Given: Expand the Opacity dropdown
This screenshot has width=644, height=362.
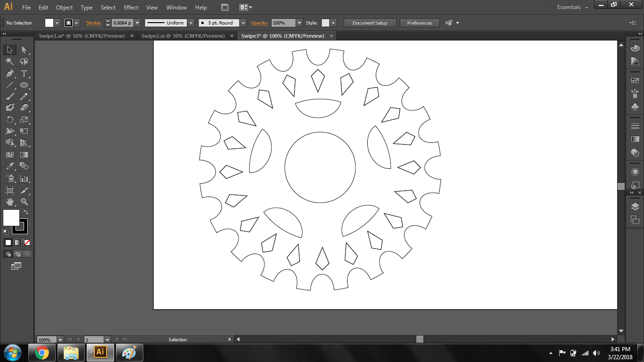Looking at the screenshot, I should point(299,23).
